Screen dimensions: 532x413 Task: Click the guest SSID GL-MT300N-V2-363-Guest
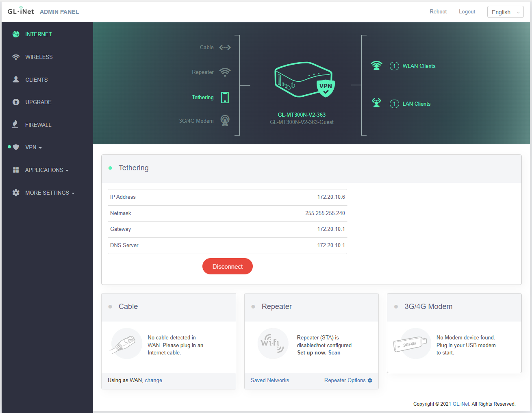pyautogui.click(x=302, y=122)
